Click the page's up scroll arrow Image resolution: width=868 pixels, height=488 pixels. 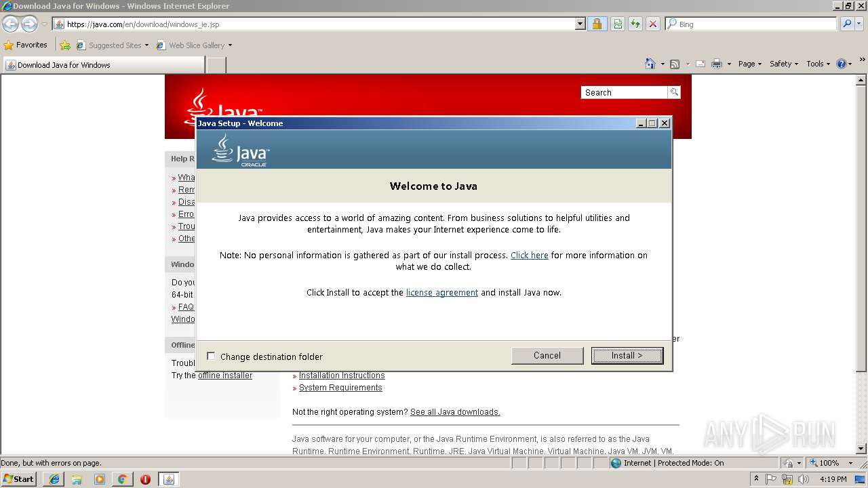pyautogui.click(x=861, y=79)
